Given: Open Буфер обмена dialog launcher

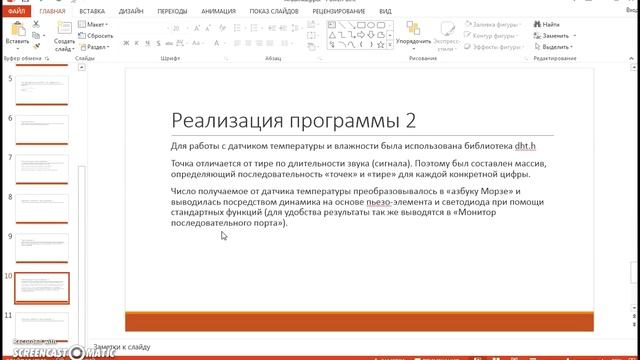Looking at the screenshot, I should [47, 59].
